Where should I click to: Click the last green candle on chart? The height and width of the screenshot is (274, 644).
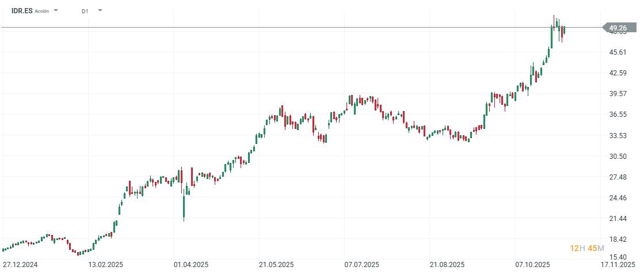pyautogui.click(x=565, y=30)
